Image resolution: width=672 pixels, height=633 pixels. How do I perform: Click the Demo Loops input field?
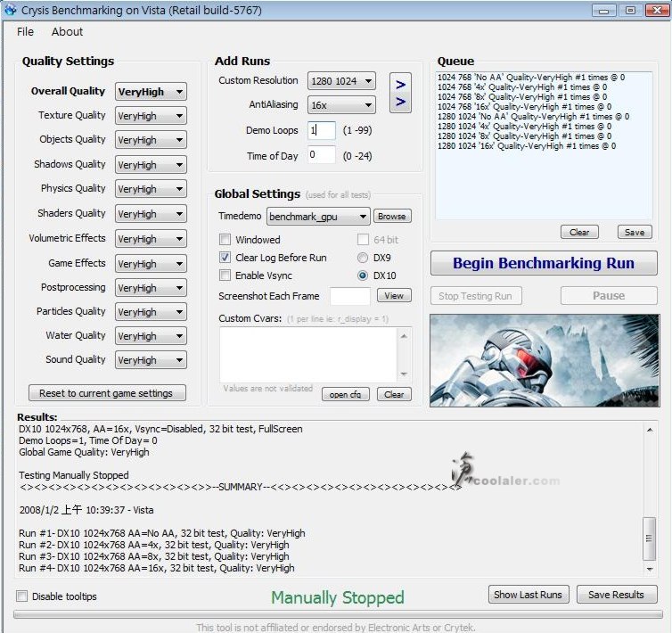[x=322, y=130]
